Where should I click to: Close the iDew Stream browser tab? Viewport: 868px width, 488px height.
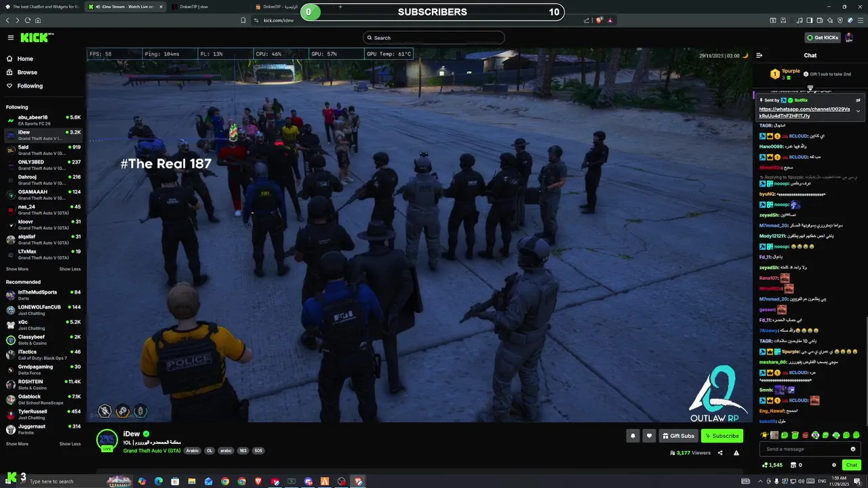click(161, 7)
